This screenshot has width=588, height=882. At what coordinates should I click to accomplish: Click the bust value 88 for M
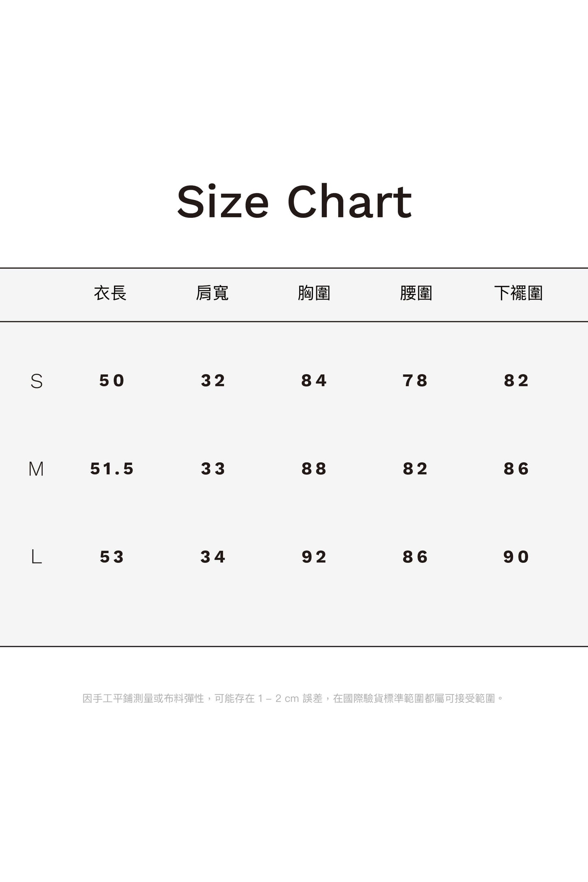(x=314, y=469)
